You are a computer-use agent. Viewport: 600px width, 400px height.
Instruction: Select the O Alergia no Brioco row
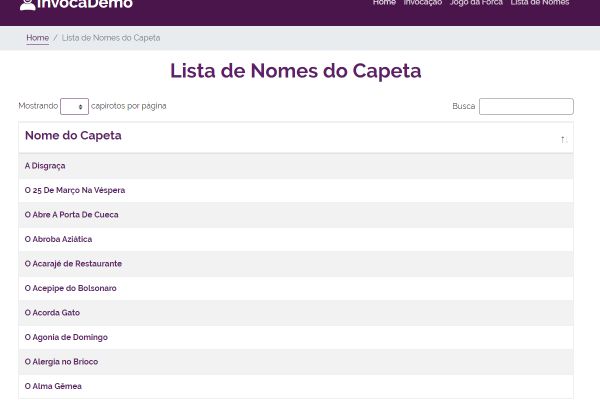point(296,362)
